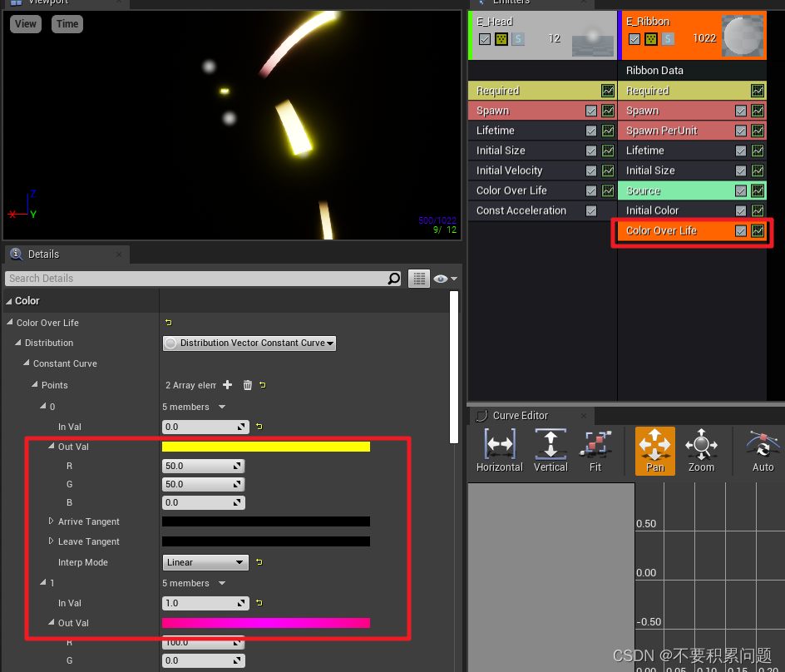Show E_Ribbon Initial Size curve icon
This screenshot has width=785, height=672.
(x=758, y=170)
